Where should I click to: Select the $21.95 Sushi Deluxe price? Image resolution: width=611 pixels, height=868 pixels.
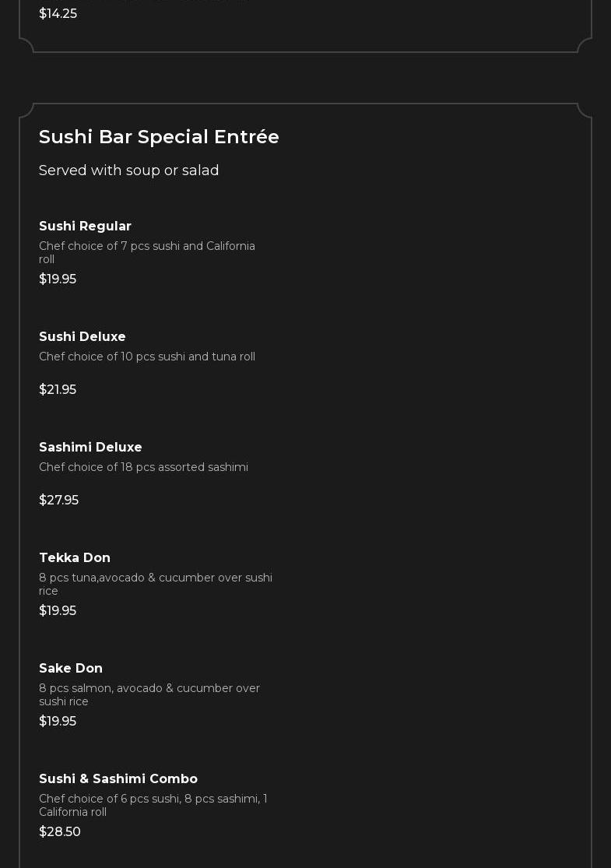pos(58,390)
